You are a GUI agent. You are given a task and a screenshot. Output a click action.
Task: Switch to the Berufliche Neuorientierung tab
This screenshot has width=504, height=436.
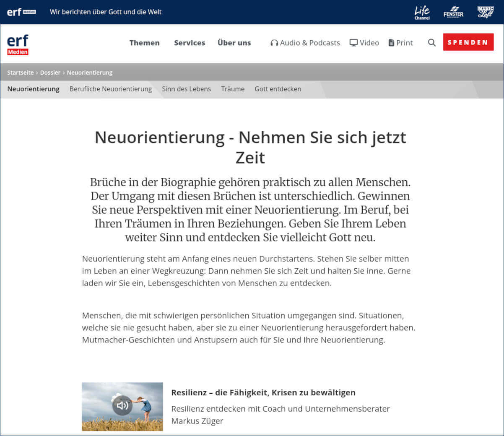coord(111,89)
